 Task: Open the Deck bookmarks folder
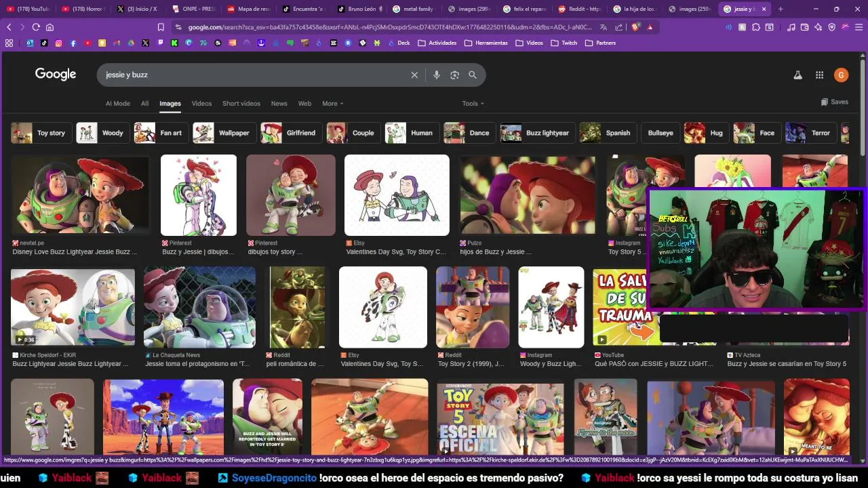pyautogui.click(x=398, y=43)
